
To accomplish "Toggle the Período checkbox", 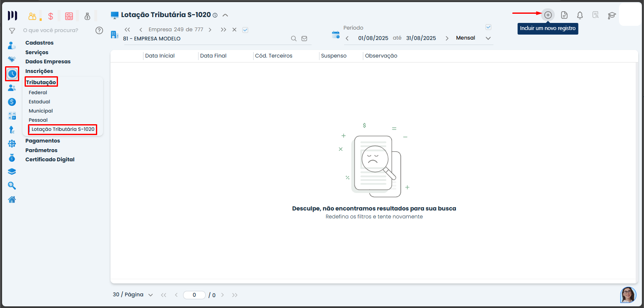I will point(488,27).
